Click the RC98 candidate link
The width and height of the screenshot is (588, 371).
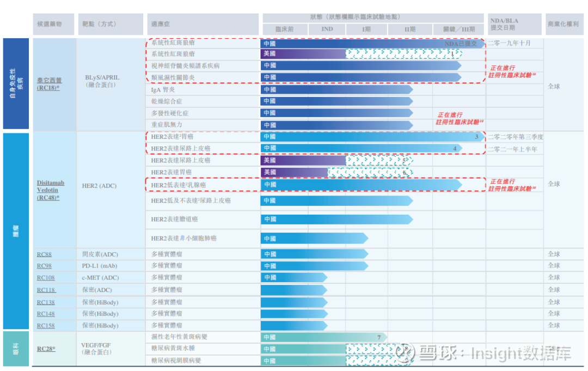(x=44, y=266)
